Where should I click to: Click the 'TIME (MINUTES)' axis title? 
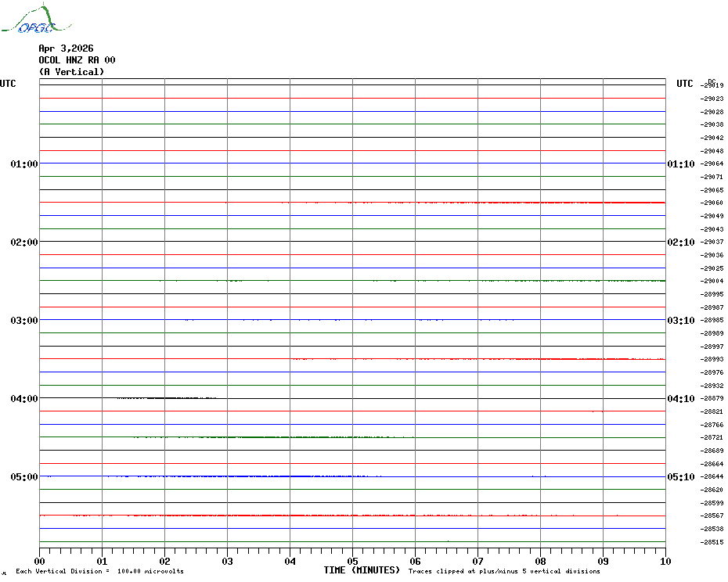[362, 570]
